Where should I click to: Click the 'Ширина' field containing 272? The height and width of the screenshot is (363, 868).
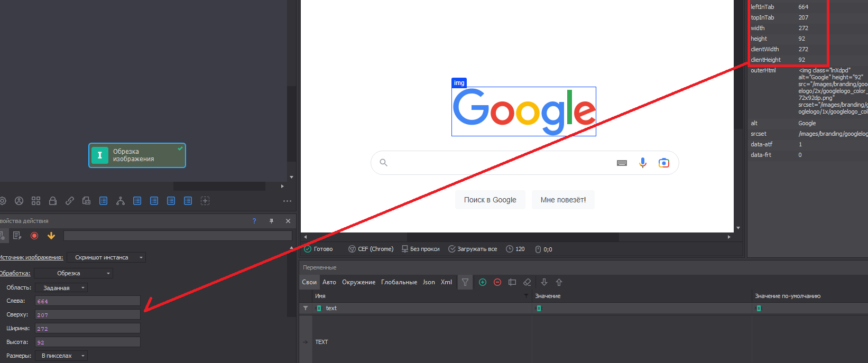(x=88, y=328)
